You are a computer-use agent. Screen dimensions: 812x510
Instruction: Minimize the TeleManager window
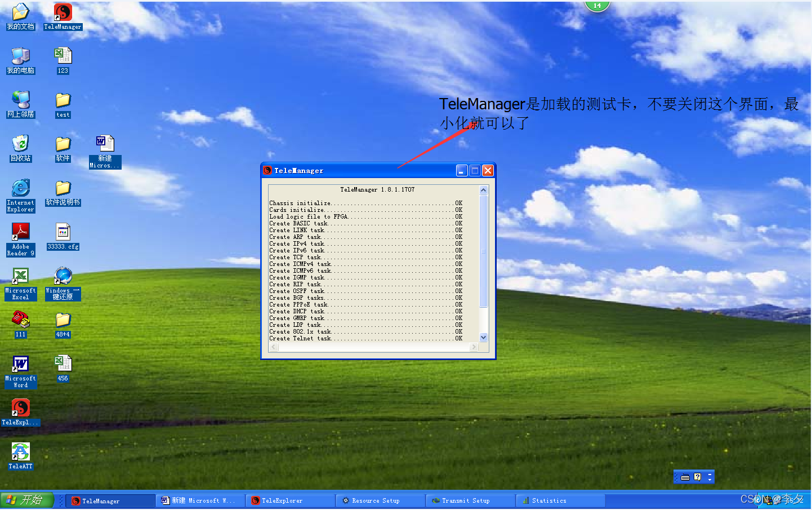click(x=462, y=171)
